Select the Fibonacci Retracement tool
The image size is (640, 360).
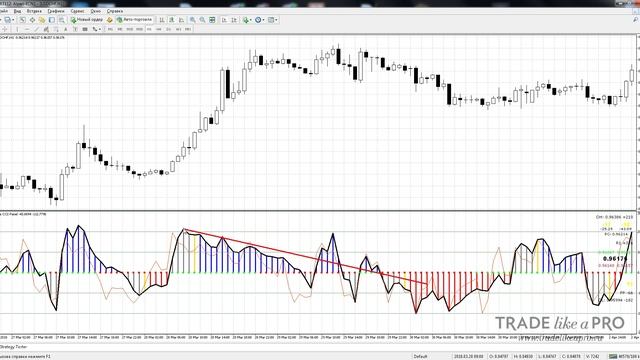click(56, 29)
